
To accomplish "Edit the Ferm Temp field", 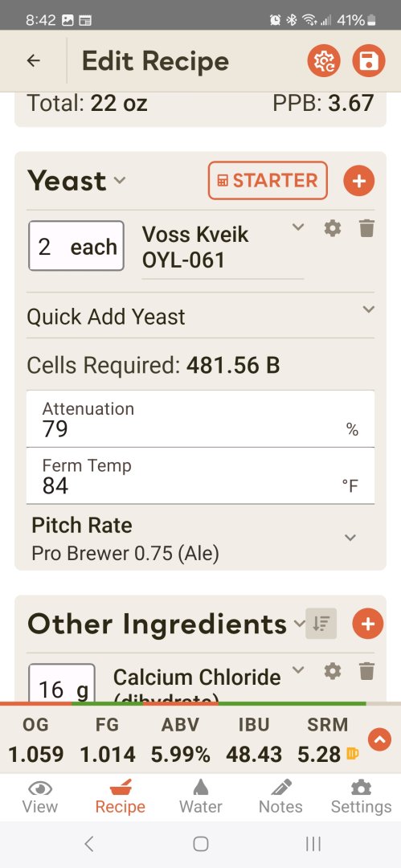I will [x=201, y=476].
